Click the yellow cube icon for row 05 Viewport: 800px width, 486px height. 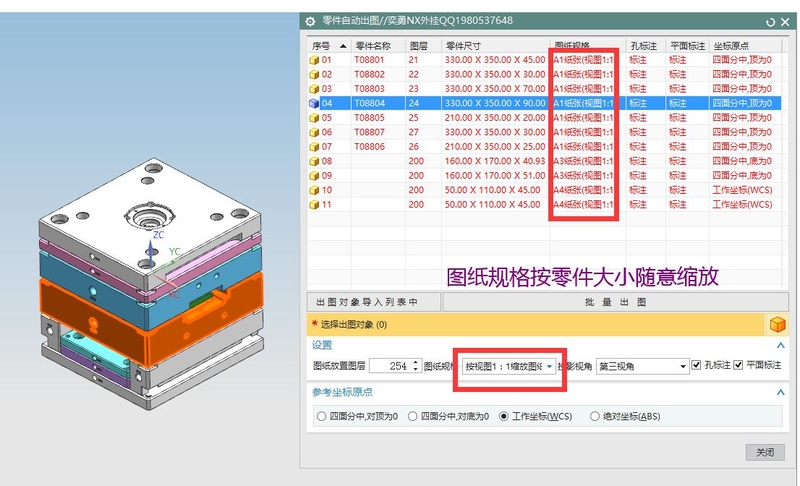tap(314, 118)
